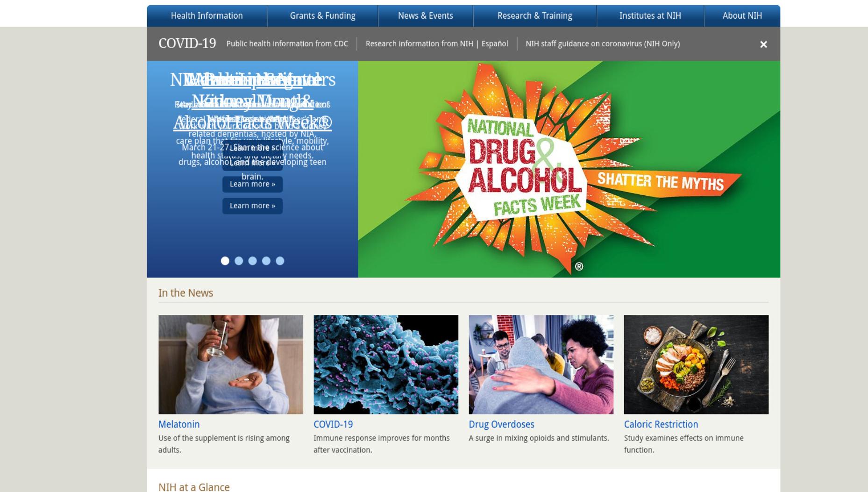Viewport: 868px width, 492px height.
Task: Open the About NIH menu
Action: [x=742, y=16]
